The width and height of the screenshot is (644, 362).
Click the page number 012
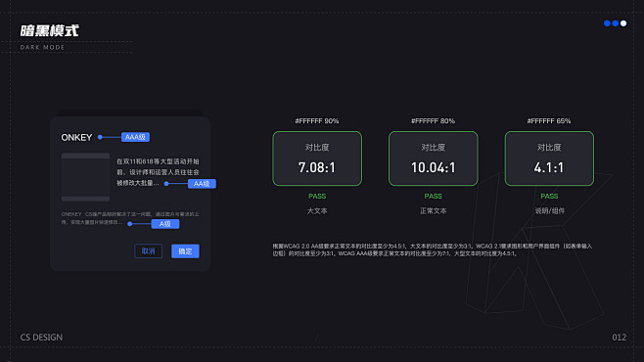pos(619,338)
